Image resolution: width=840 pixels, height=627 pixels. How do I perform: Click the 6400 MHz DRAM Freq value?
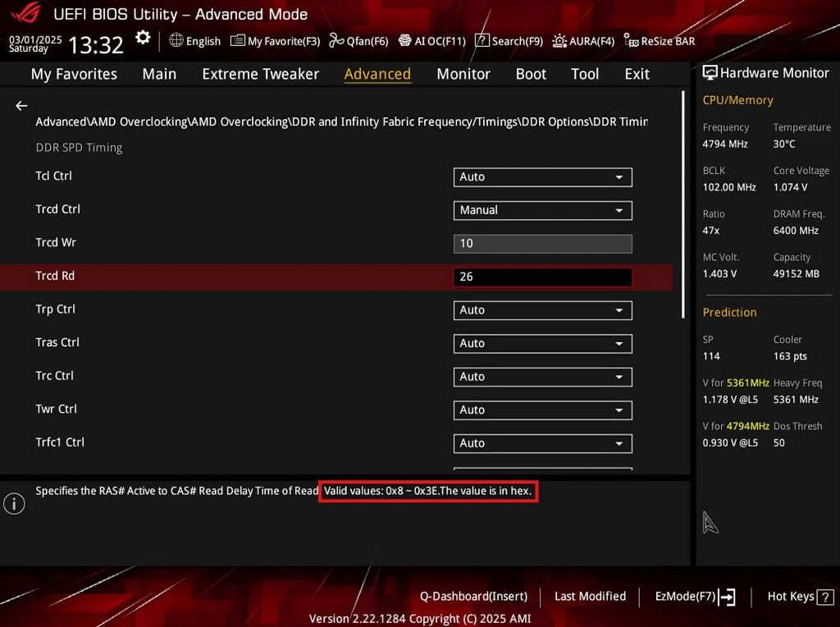[796, 231]
